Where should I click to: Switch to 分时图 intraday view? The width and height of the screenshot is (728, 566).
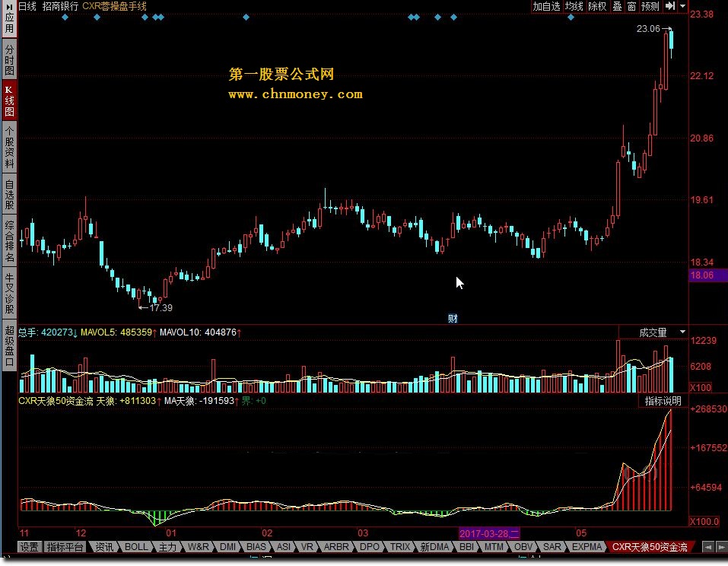click(9, 60)
